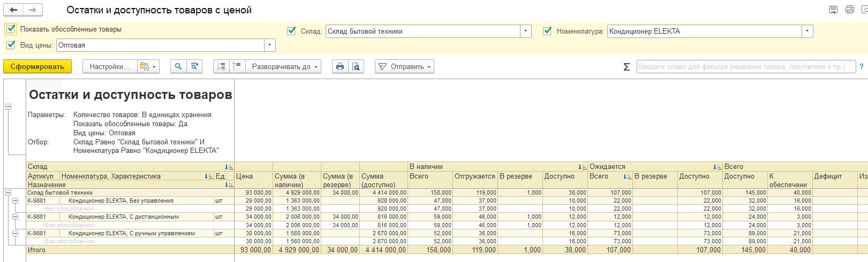The height and width of the screenshot is (262, 868).
Task: Click the print icon in report toolbar
Action: point(339,67)
